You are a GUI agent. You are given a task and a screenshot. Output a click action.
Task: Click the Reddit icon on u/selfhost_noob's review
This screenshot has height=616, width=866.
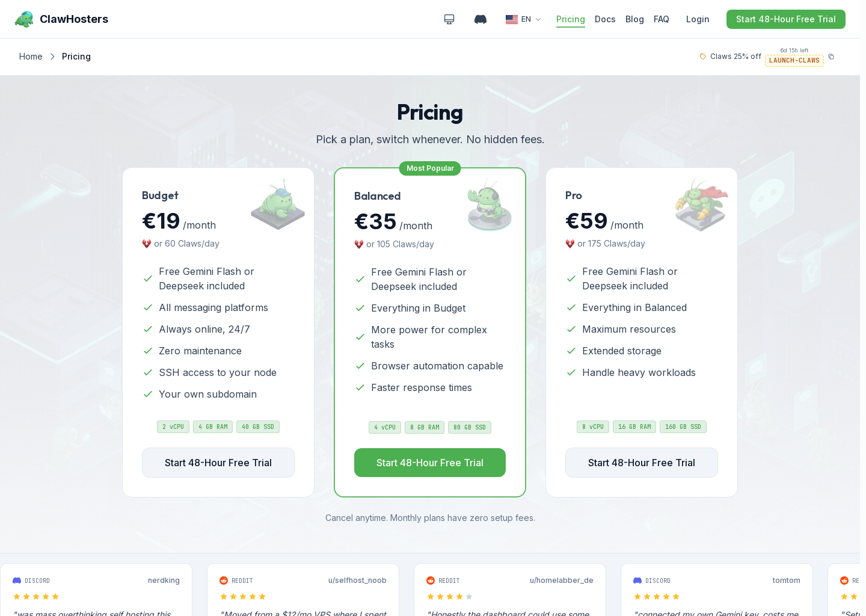coord(224,580)
